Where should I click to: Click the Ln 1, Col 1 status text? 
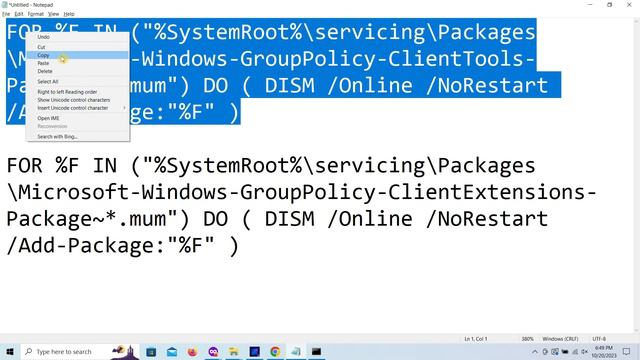coord(476,339)
